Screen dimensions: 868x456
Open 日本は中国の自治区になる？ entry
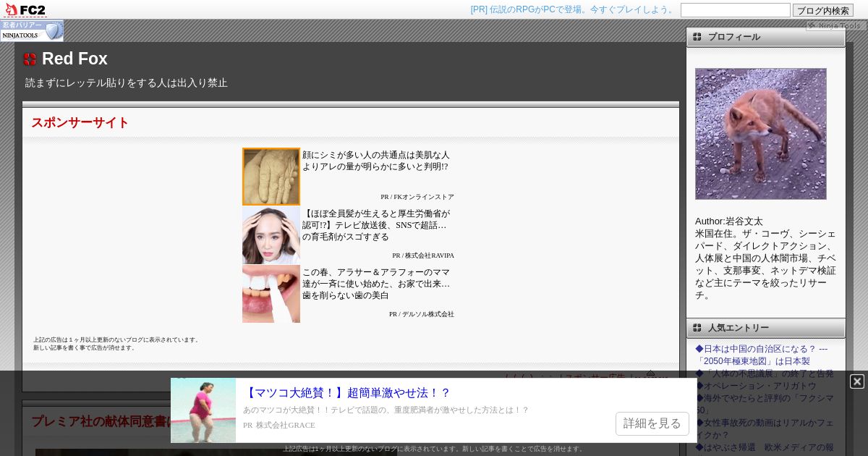coord(762,355)
